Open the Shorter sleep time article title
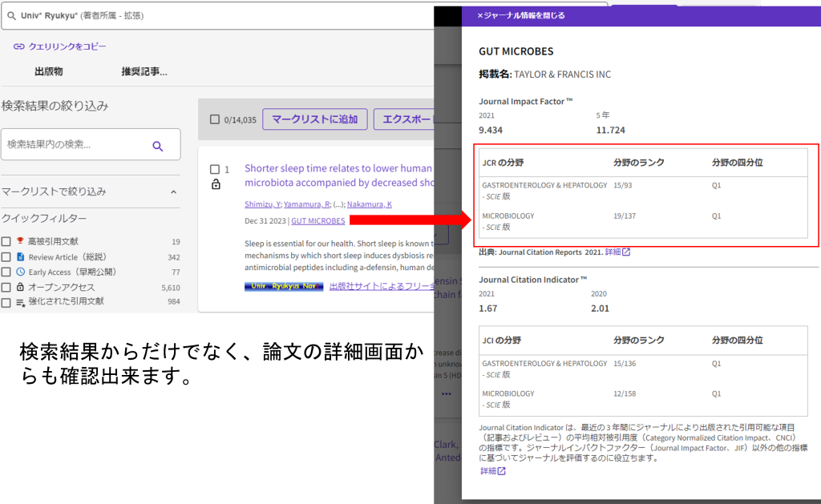 pos(339,175)
